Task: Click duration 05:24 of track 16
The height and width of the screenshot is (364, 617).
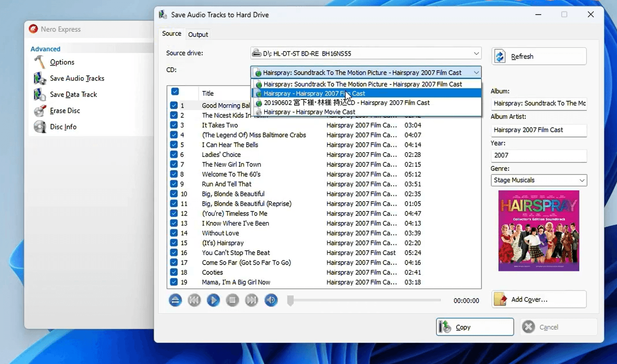Action: [412, 253]
